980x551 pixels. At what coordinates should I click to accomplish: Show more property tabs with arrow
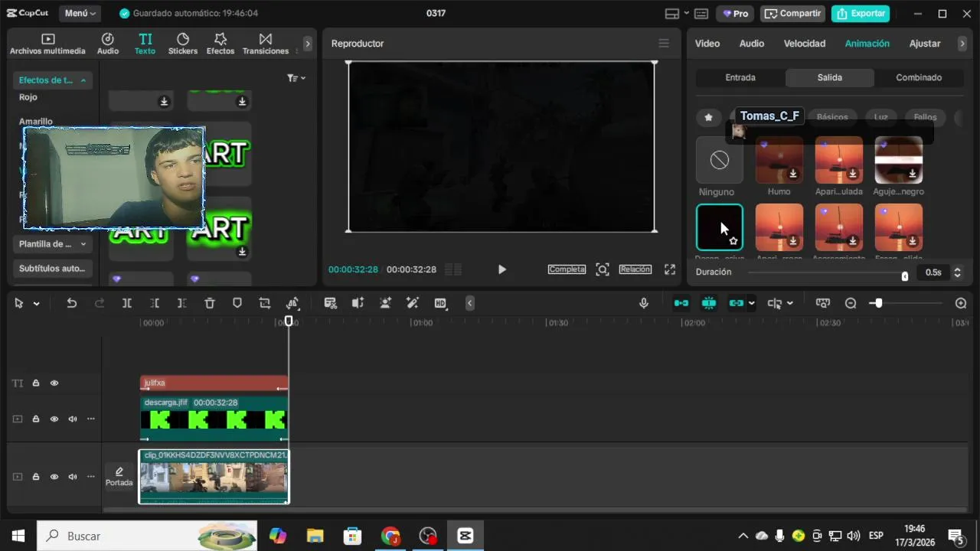click(x=962, y=44)
